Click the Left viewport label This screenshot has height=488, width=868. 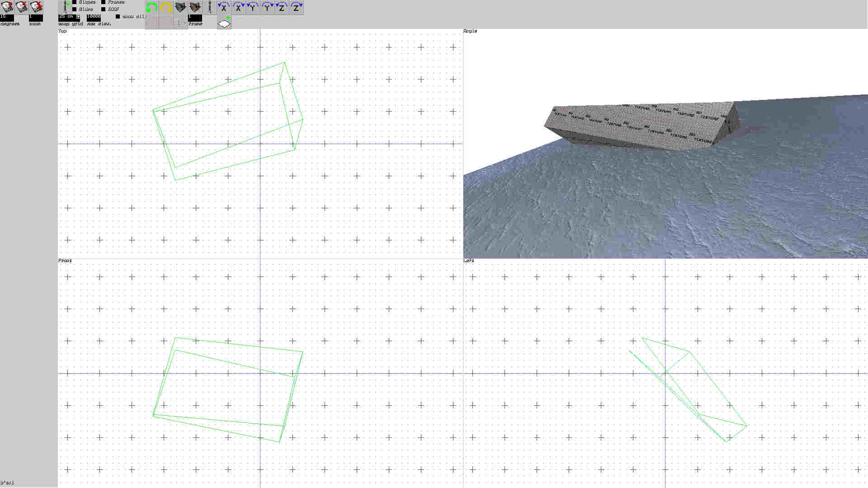[x=468, y=260]
